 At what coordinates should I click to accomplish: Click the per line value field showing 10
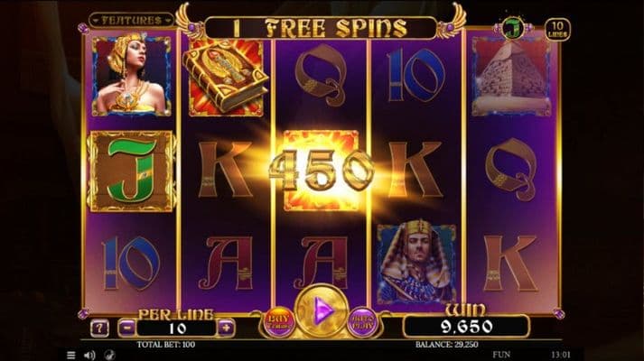[177, 329]
